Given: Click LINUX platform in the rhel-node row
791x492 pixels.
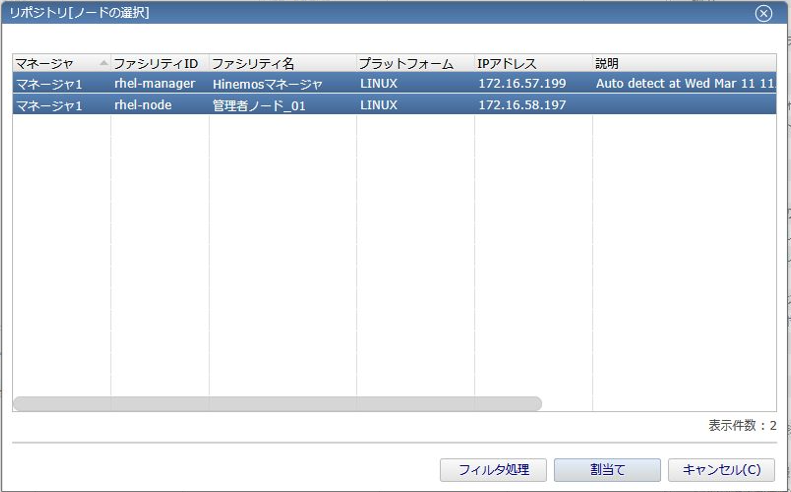Looking at the screenshot, I should (379, 105).
